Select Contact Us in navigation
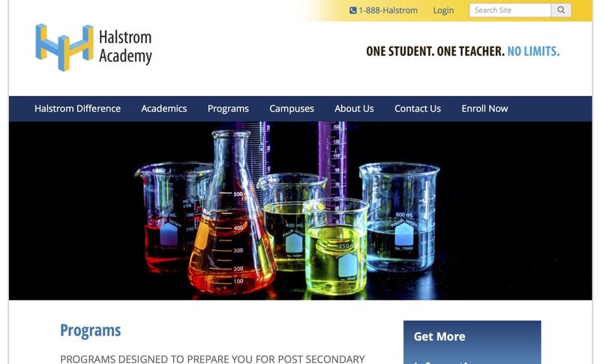Screen dimensions: 600x364 click(418, 109)
